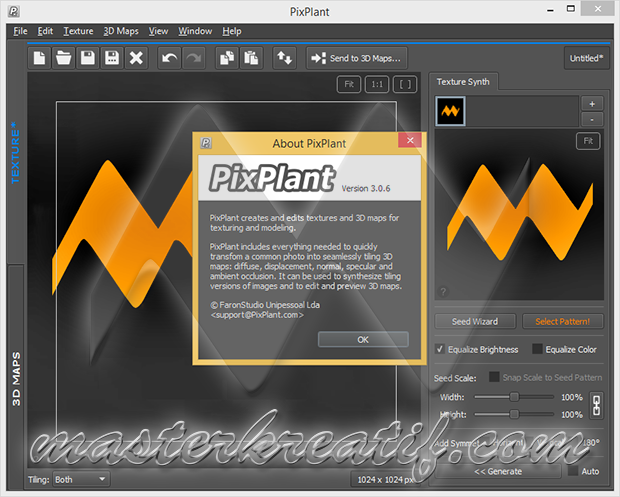The width and height of the screenshot is (620, 497).
Task: Enable Snap Scale to Seed Pattern
Action: pyautogui.click(x=494, y=377)
